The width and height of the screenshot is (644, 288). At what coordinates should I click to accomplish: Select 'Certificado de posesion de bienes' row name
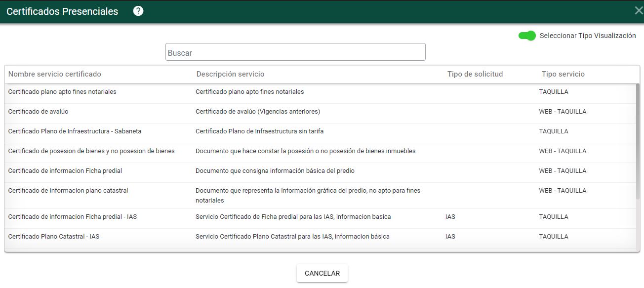[91, 151]
